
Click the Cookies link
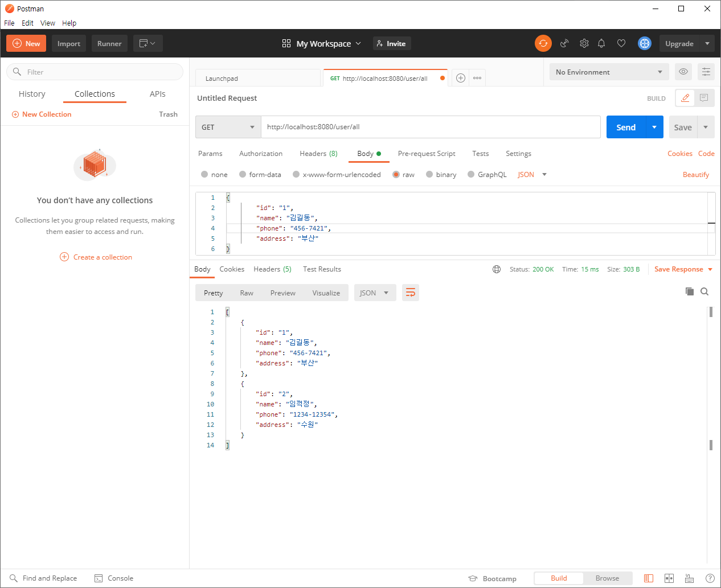[680, 154]
